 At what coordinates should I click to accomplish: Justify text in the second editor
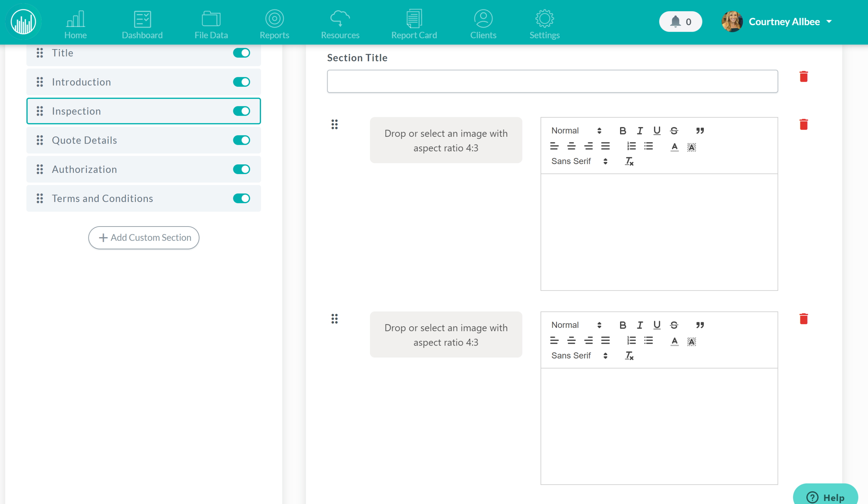coord(606,341)
